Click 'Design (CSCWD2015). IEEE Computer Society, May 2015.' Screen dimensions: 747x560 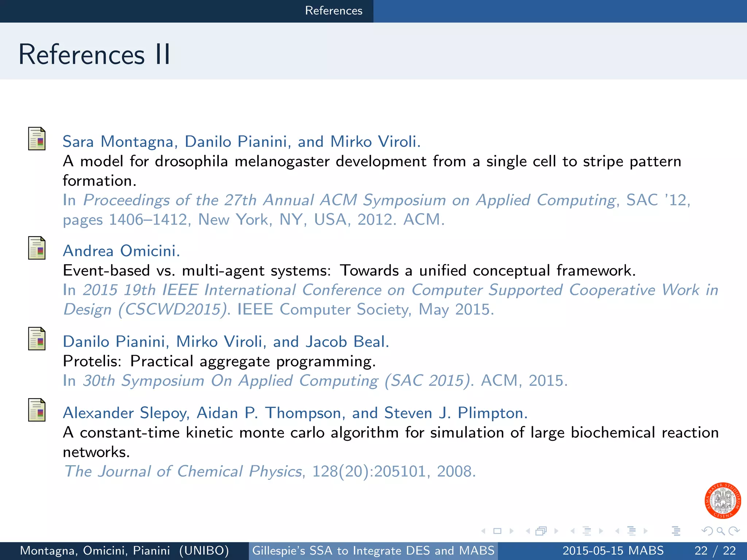pyautogui.click(x=279, y=310)
